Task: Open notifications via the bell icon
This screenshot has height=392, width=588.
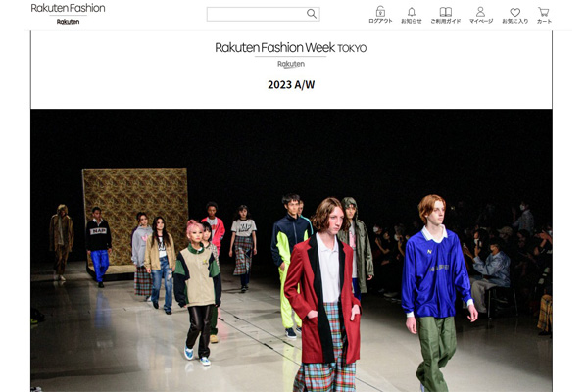Action: (x=412, y=12)
